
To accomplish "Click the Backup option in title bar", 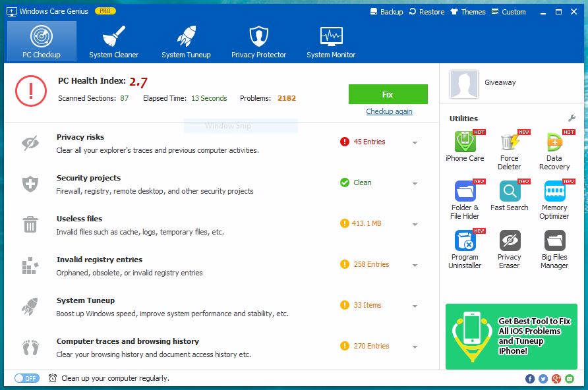I will point(387,12).
